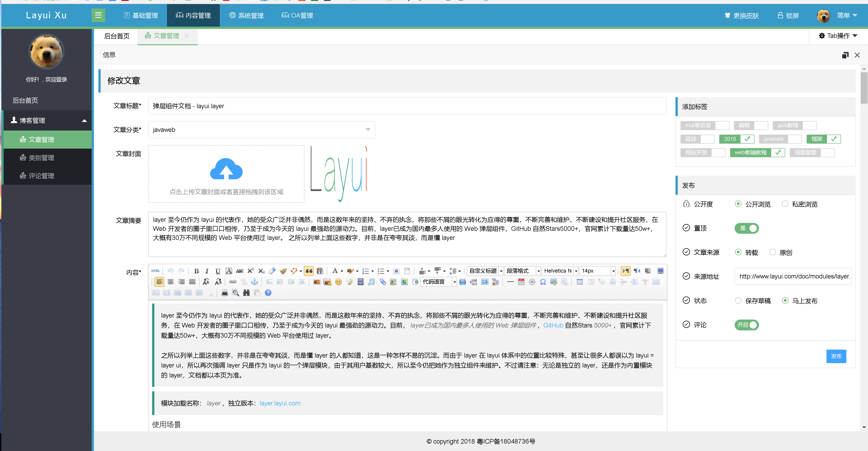Print the editor content
868x451 pixels.
pyautogui.click(x=225, y=293)
